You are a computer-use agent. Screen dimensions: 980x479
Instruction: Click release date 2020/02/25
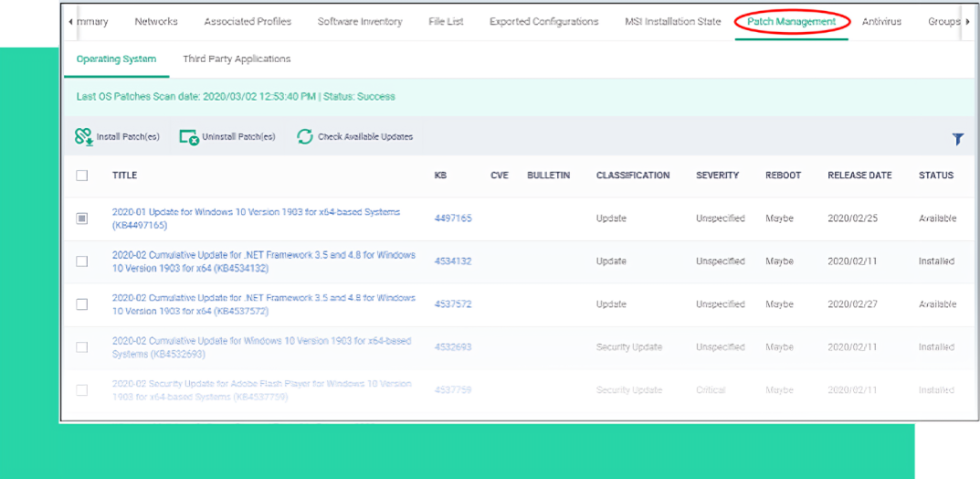pyautogui.click(x=852, y=218)
